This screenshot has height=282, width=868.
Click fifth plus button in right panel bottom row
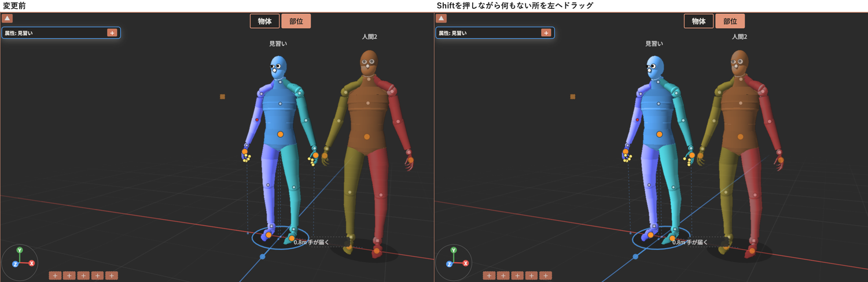click(546, 276)
